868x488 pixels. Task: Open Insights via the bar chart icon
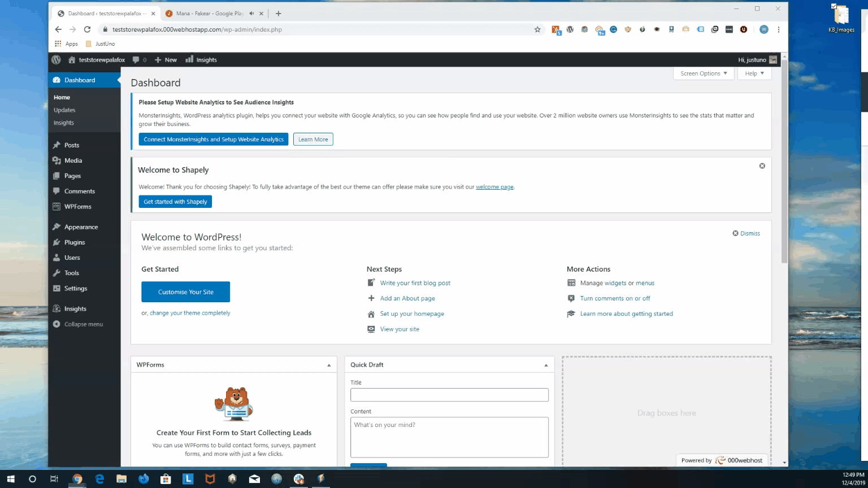click(x=189, y=59)
